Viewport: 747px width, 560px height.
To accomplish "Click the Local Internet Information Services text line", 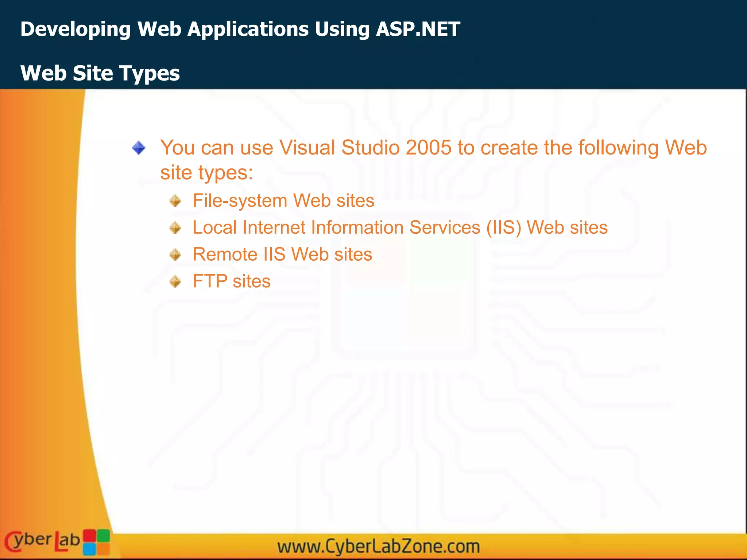I will [400, 227].
